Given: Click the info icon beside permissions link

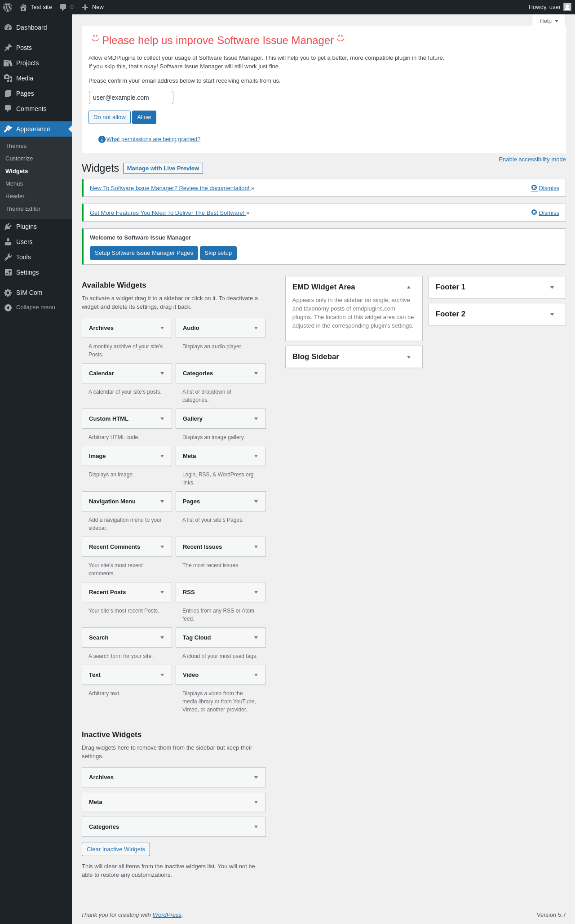Looking at the screenshot, I should click(x=102, y=139).
